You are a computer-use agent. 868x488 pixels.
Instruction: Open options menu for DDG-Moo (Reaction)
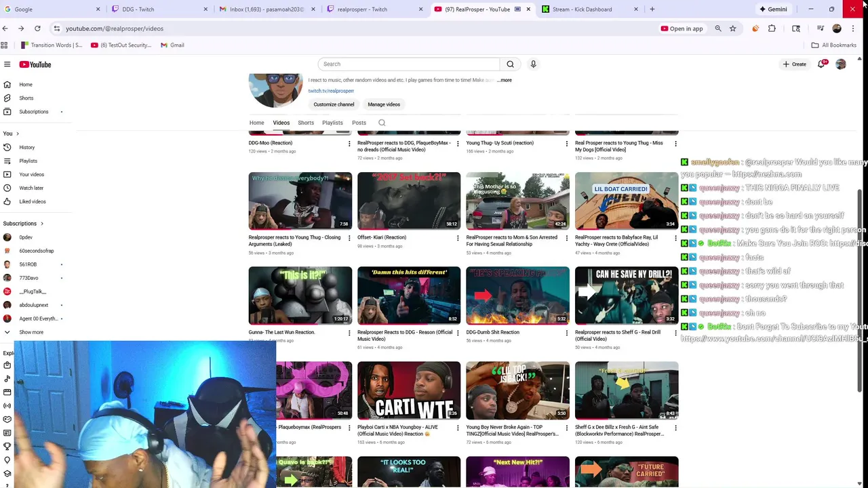point(349,144)
